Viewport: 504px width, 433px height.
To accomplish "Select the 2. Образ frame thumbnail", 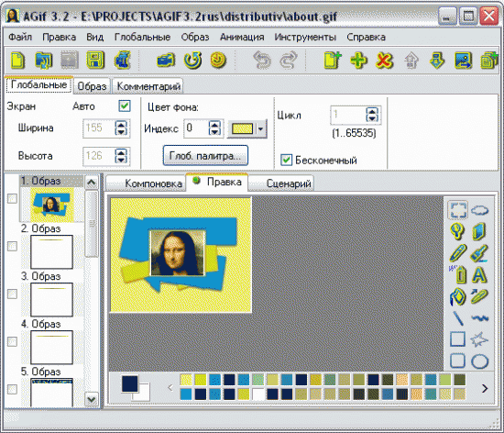I will tap(51, 251).
